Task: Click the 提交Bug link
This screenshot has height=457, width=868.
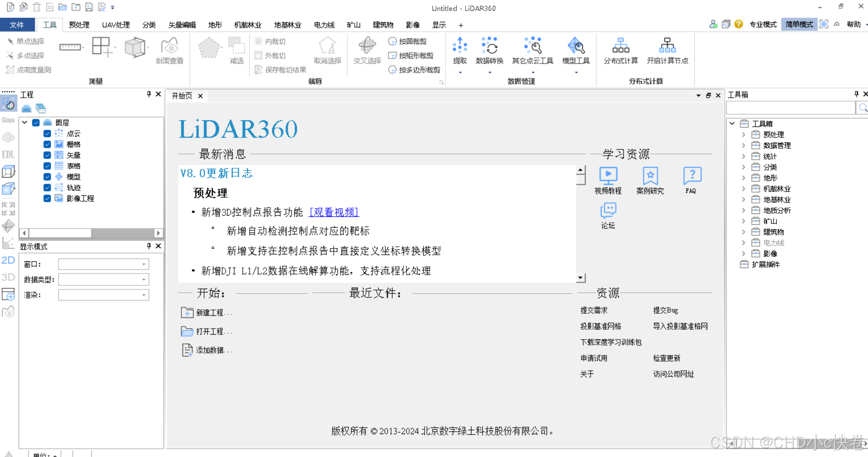Action: tap(665, 310)
